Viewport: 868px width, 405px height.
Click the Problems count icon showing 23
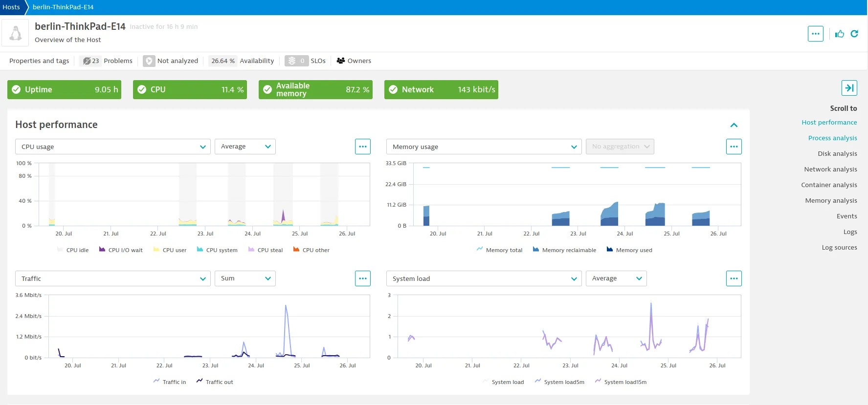pos(90,61)
